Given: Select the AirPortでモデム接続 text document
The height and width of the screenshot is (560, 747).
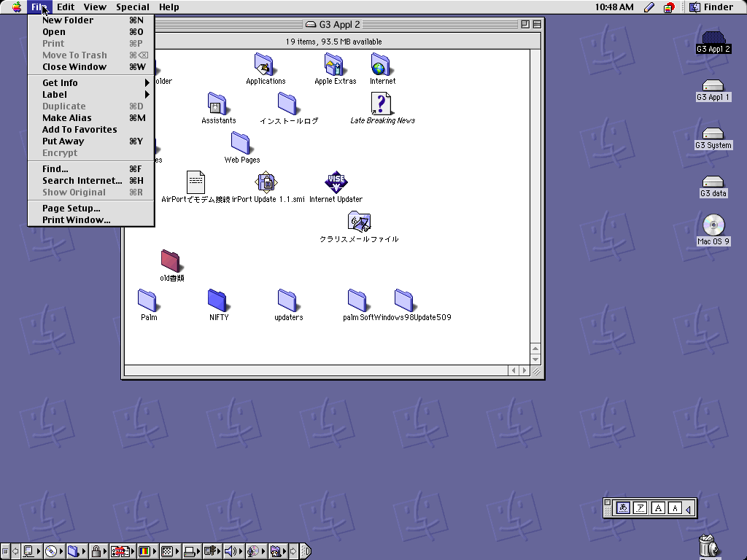Looking at the screenshot, I should click(x=196, y=182).
